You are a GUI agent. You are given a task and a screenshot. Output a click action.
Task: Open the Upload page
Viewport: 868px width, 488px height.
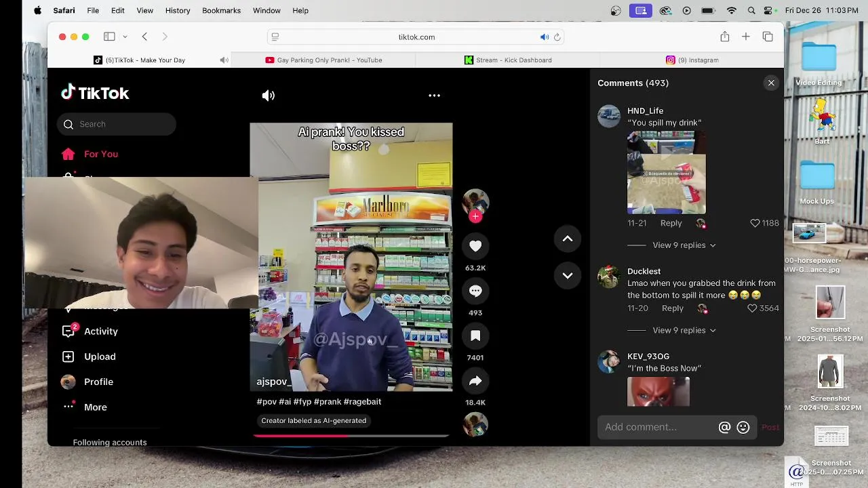point(91,357)
